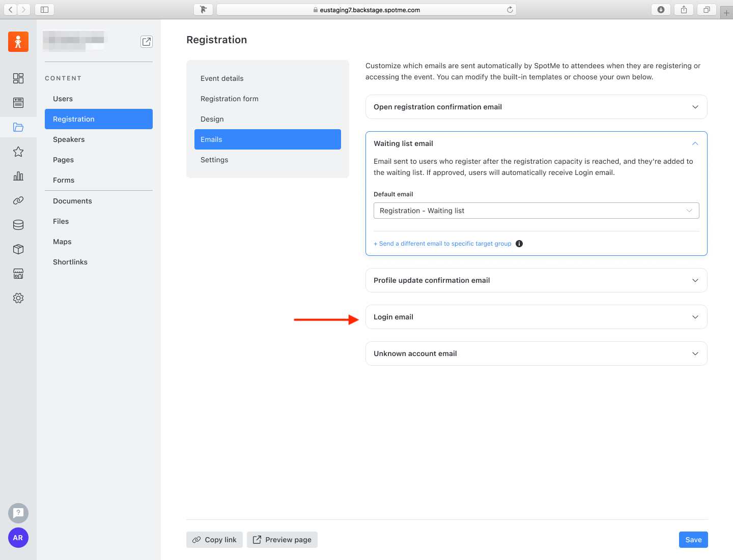Click the Safari address bar

pos(366,10)
